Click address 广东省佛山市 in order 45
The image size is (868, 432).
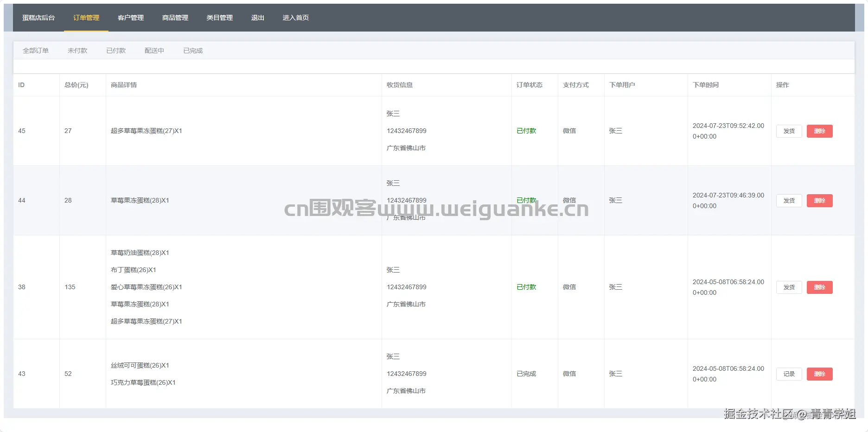point(406,148)
